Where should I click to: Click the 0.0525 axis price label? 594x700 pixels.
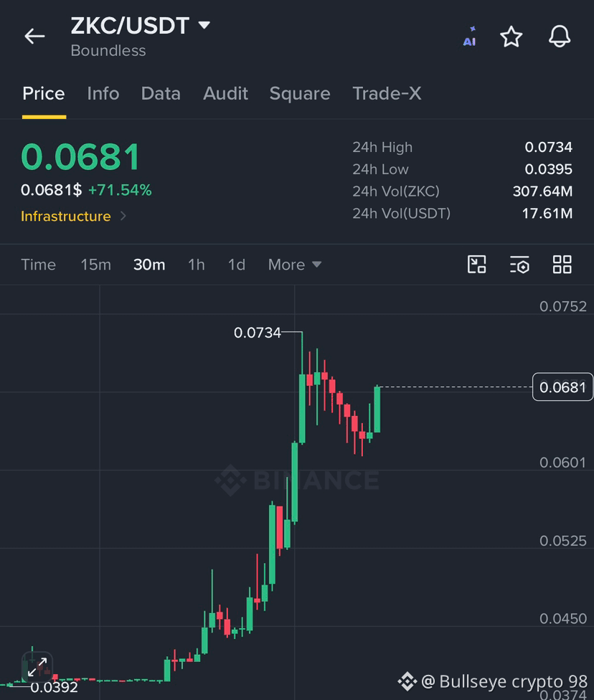(x=562, y=541)
